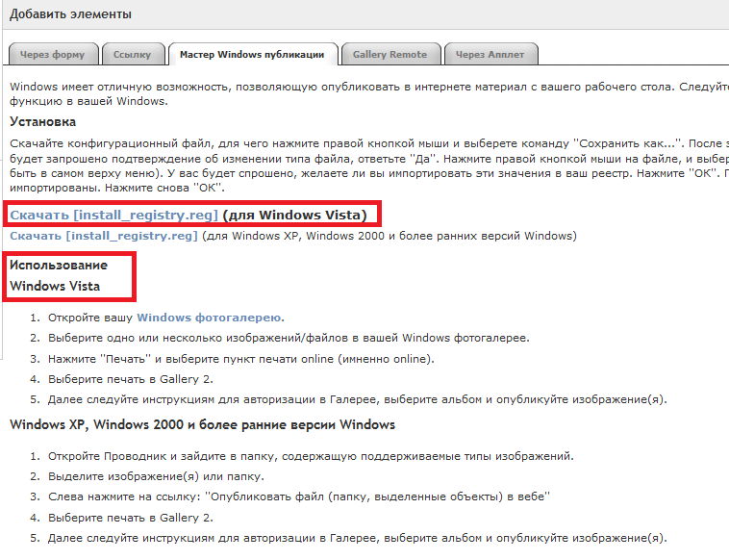Click the "Использование" heading

pos(59,266)
